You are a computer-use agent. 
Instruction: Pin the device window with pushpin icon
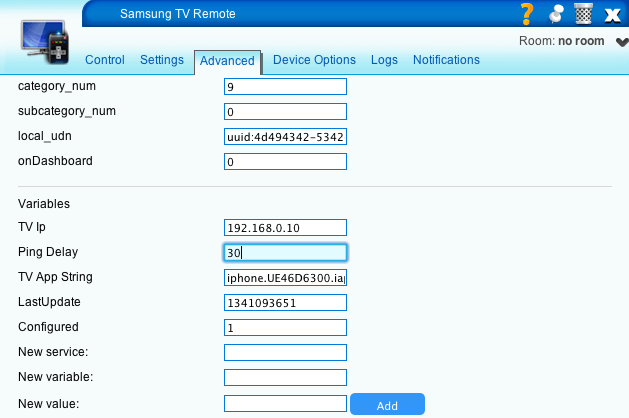pyautogui.click(x=556, y=14)
